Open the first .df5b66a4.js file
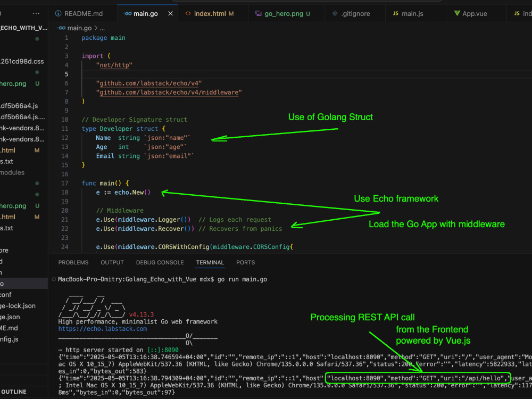 (x=19, y=106)
